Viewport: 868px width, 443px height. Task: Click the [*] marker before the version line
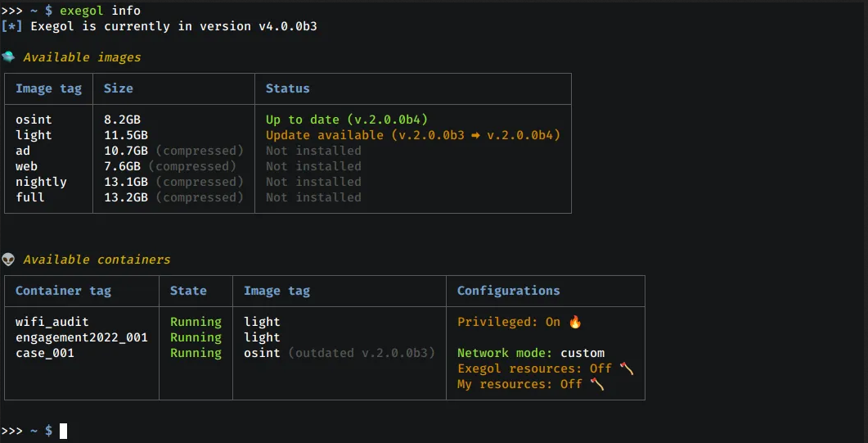click(x=11, y=26)
